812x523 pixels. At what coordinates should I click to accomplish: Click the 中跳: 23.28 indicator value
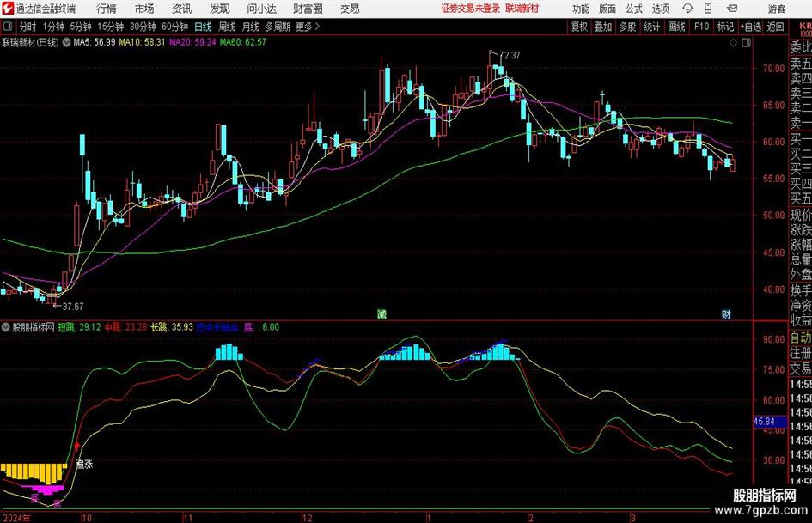coord(125,327)
